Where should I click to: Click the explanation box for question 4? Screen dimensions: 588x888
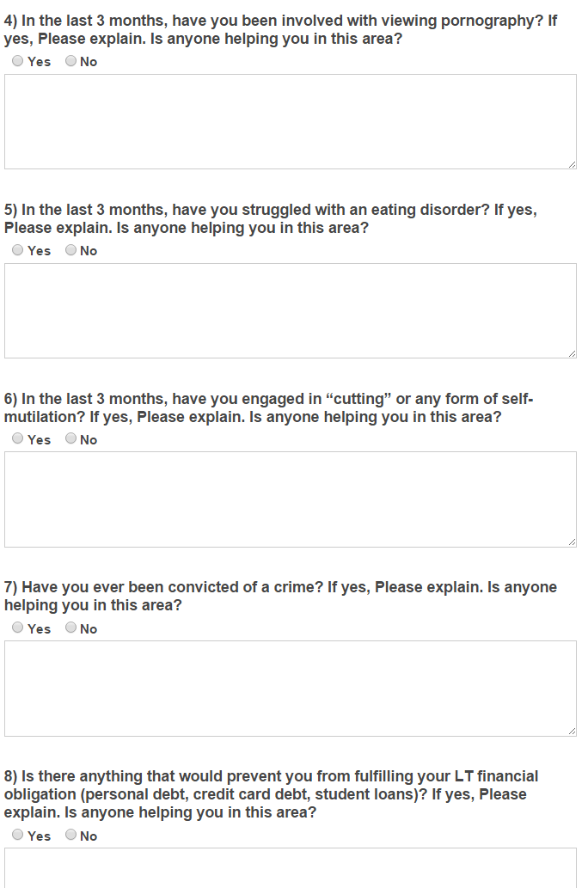tap(290, 121)
